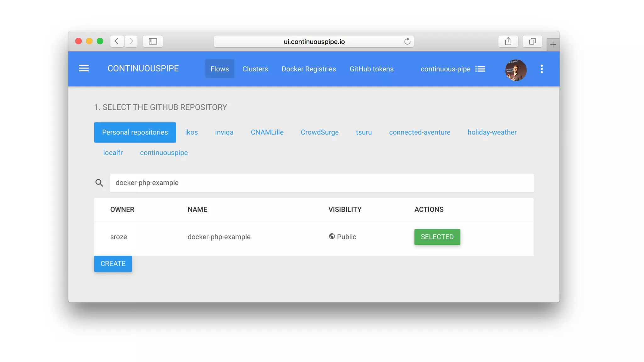644x362 pixels.
Task: Toggle the SELECTED repository button
Action: (x=437, y=237)
